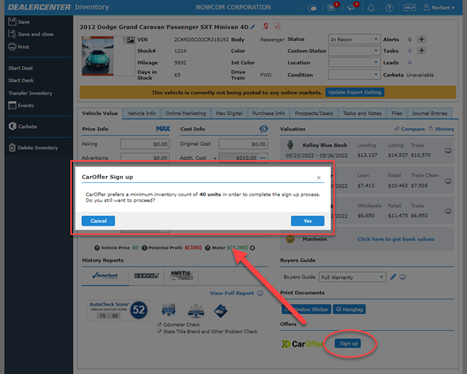Click the Water settings gear icon
Image resolution: width=467 pixels, height=374 pixels.
(253, 248)
